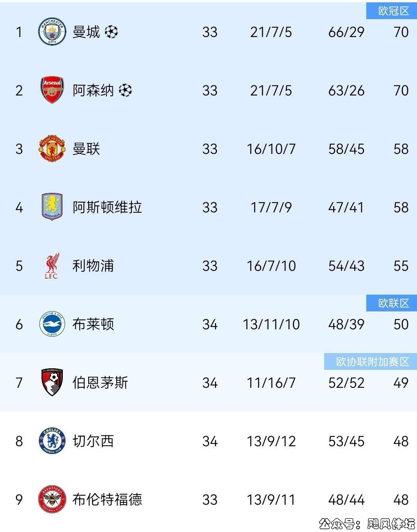Select the 欧协联附加赛区 zone label
This screenshot has width=417, height=532.
coord(372,362)
